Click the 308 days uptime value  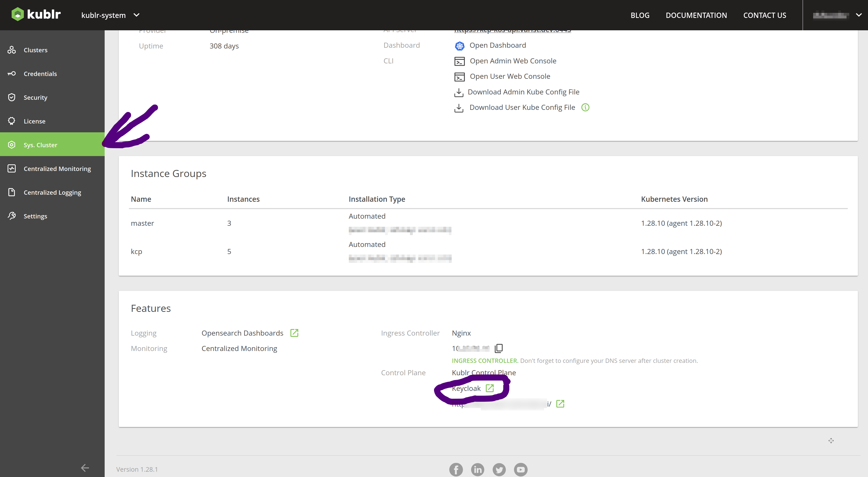224,46
